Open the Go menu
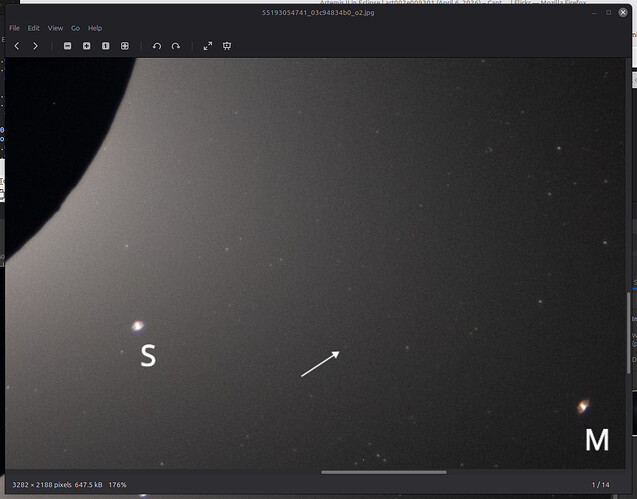637x499 pixels. [75, 28]
